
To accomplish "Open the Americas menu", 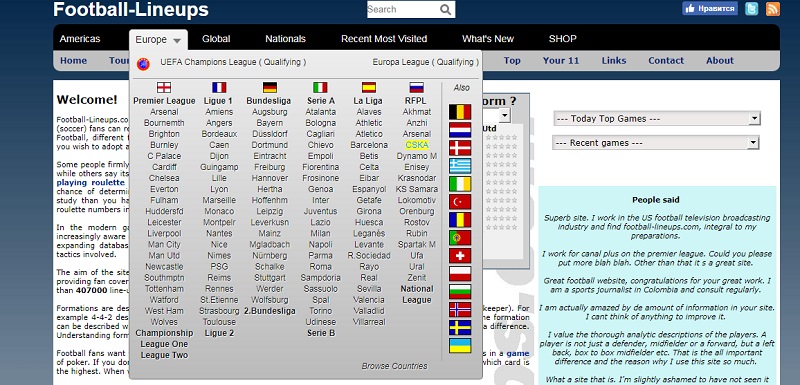I will pos(80,39).
